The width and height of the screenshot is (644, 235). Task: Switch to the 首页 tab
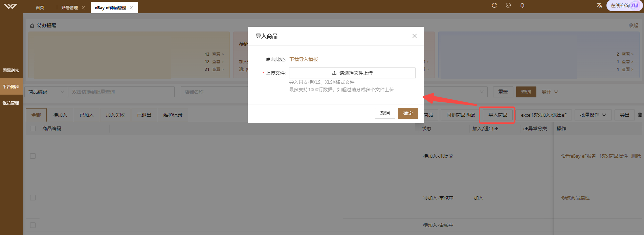point(40,7)
